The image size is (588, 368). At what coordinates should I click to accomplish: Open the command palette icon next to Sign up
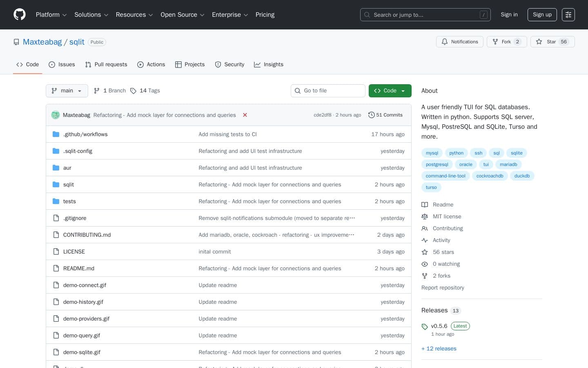(568, 15)
